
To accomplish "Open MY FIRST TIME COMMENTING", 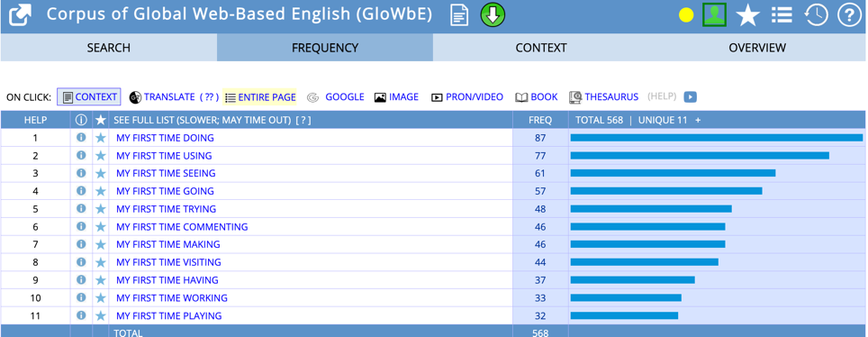I will click(182, 227).
